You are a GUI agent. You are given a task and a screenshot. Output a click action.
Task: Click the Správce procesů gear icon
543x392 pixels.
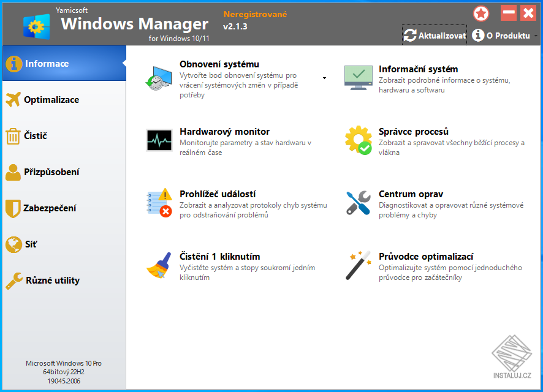(x=359, y=140)
